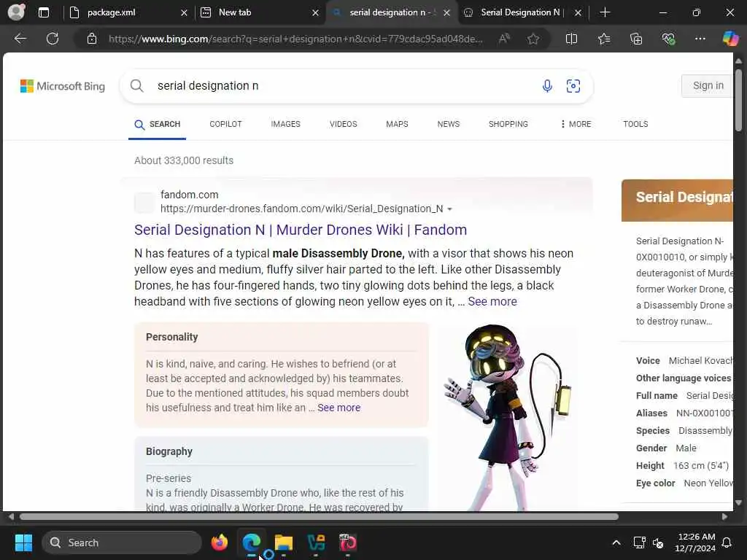Select the 'About 333,000 results' text
Image resolution: width=747 pixels, height=560 pixels.
click(184, 160)
